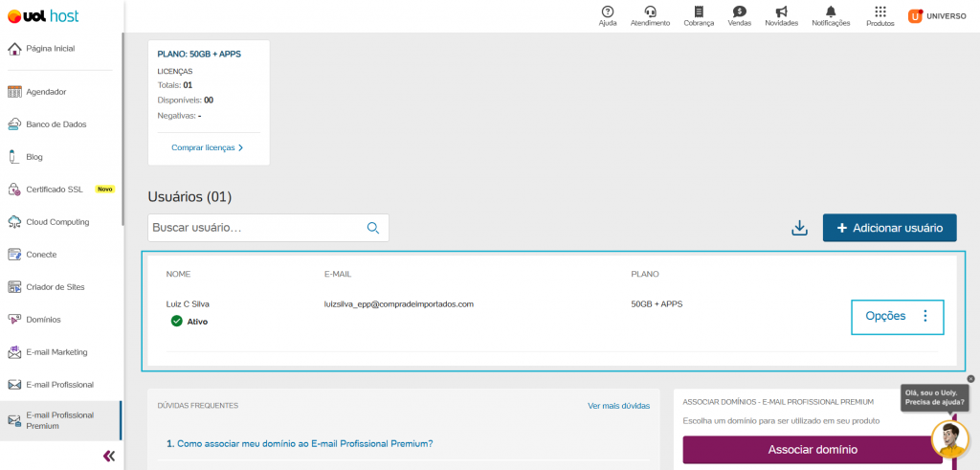
Task: Click the E-mail Profissional envelope icon
Action: pyautogui.click(x=15, y=385)
